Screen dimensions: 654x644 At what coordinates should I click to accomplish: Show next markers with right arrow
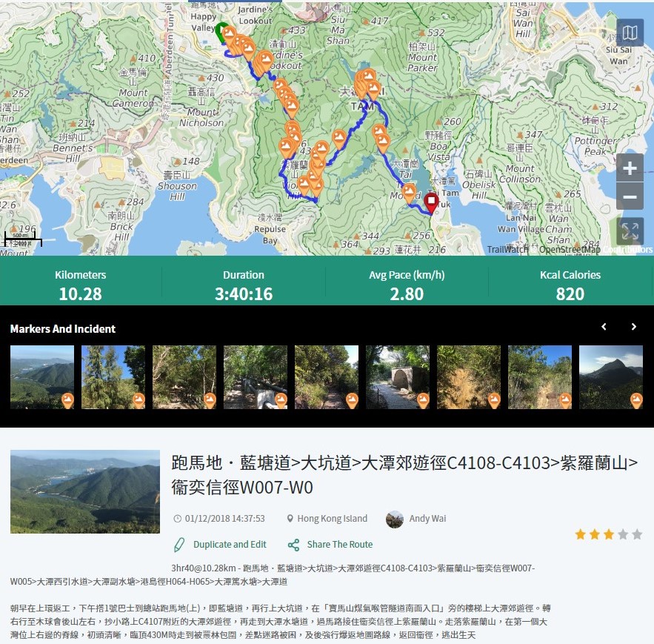pos(633,327)
